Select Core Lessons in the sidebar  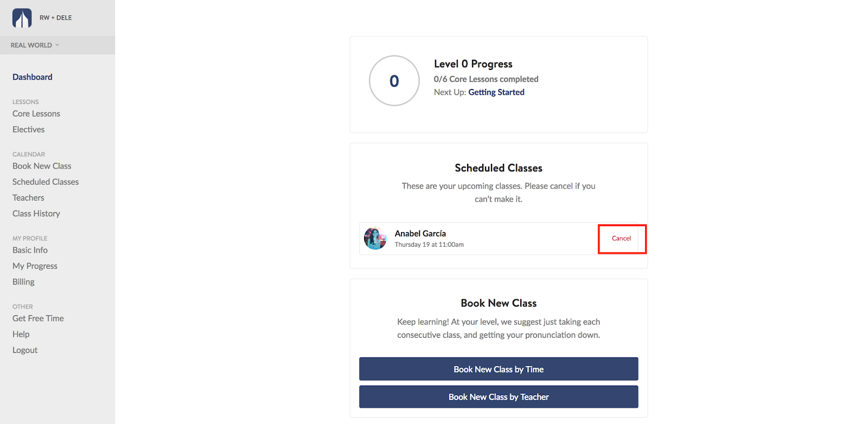pyautogui.click(x=36, y=113)
